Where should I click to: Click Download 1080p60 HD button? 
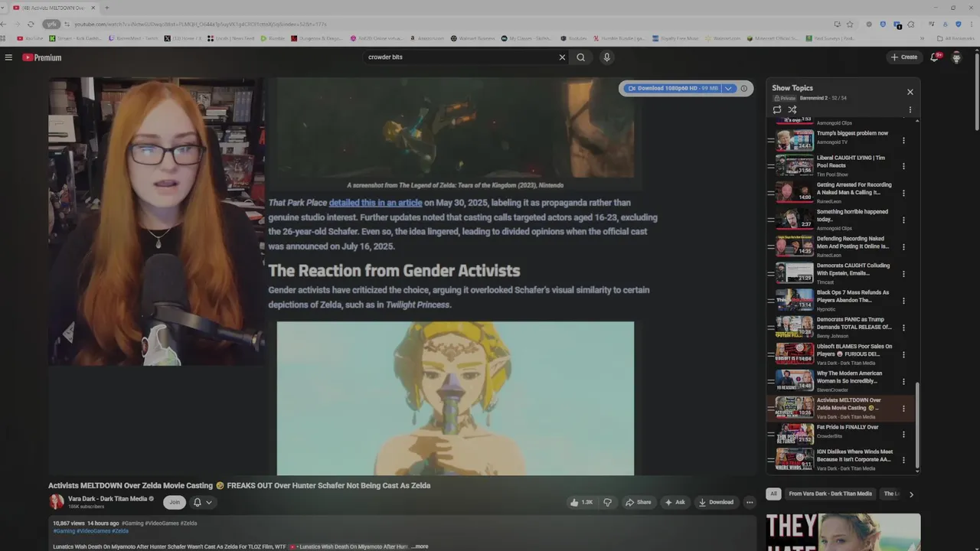pos(671,89)
